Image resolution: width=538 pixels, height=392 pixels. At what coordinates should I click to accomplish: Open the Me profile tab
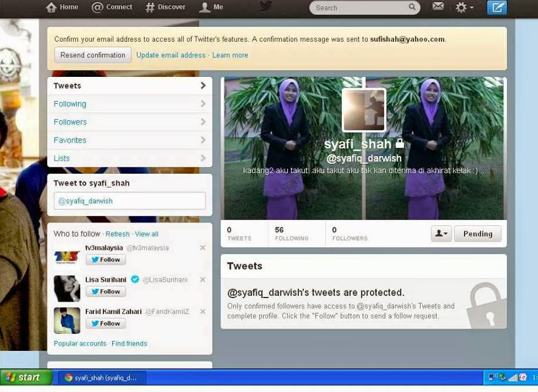tap(211, 7)
